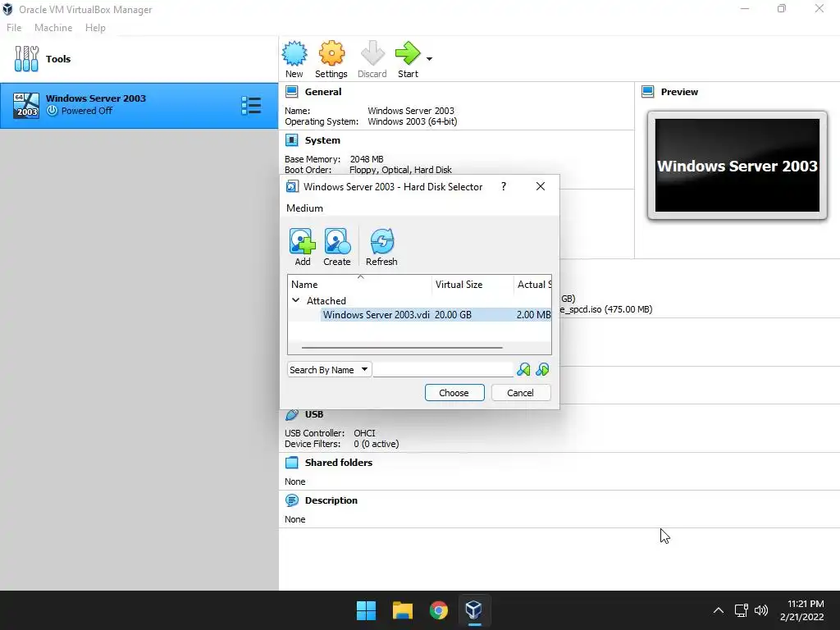The height and width of the screenshot is (630, 840).
Task: Open the VM list menu icon
Action: click(x=251, y=106)
